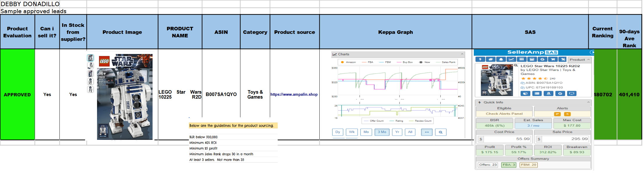The width and height of the screenshot is (644, 178).
Task: Select the third thumbnail in image list
Action: [x=91, y=74]
